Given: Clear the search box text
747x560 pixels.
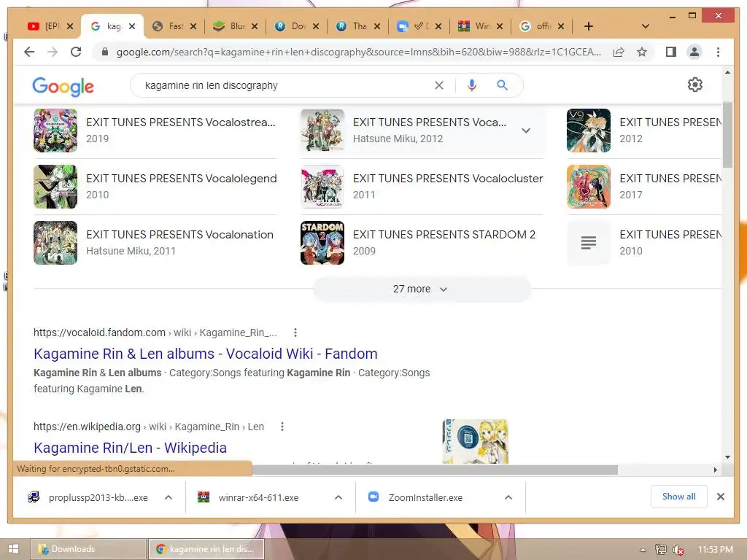Looking at the screenshot, I should (438, 85).
